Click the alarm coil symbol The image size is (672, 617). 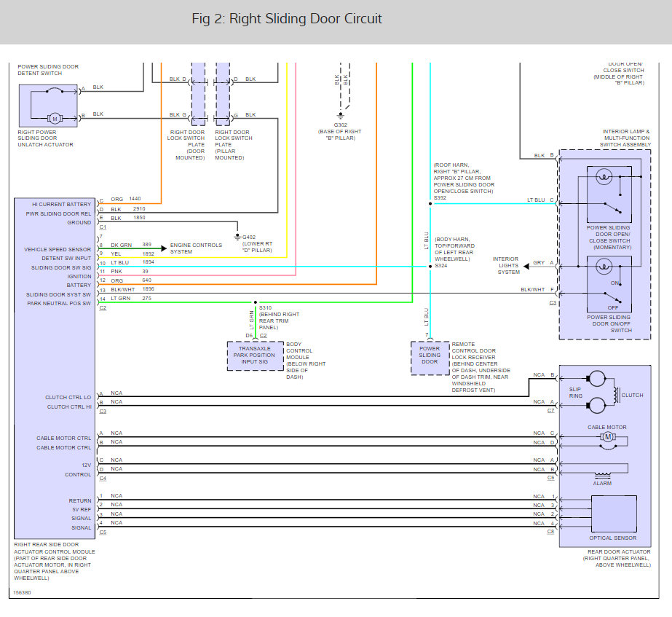click(603, 475)
